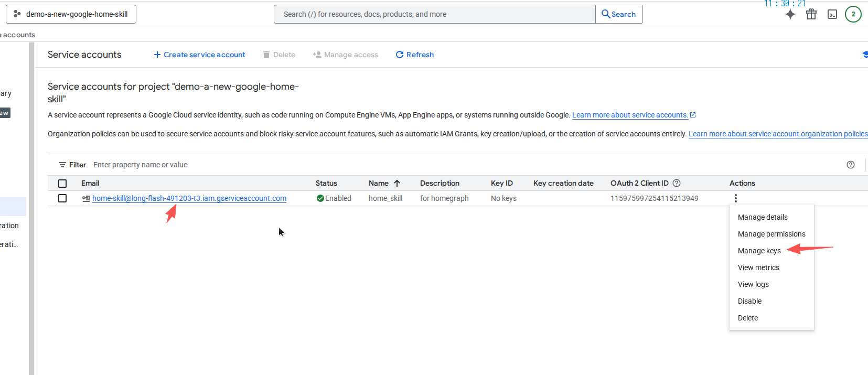
Task: Open the notifications badge showing 2
Action: (853, 14)
